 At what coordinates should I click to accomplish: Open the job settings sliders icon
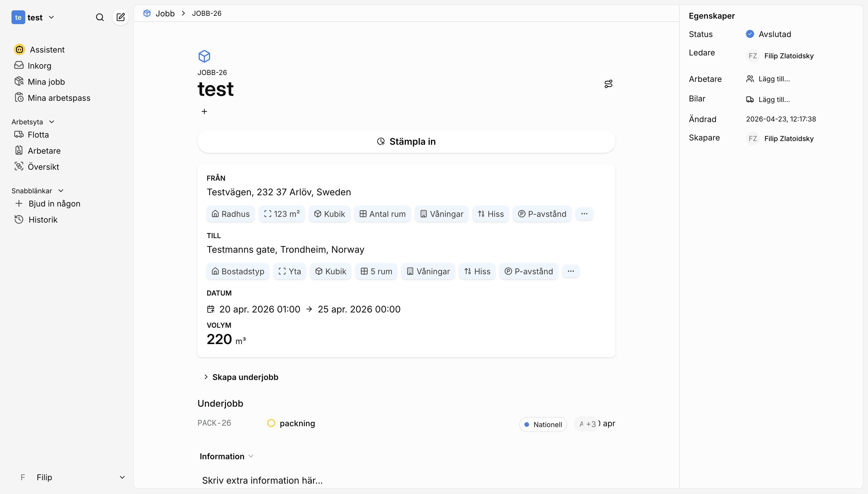coord(608,84)
